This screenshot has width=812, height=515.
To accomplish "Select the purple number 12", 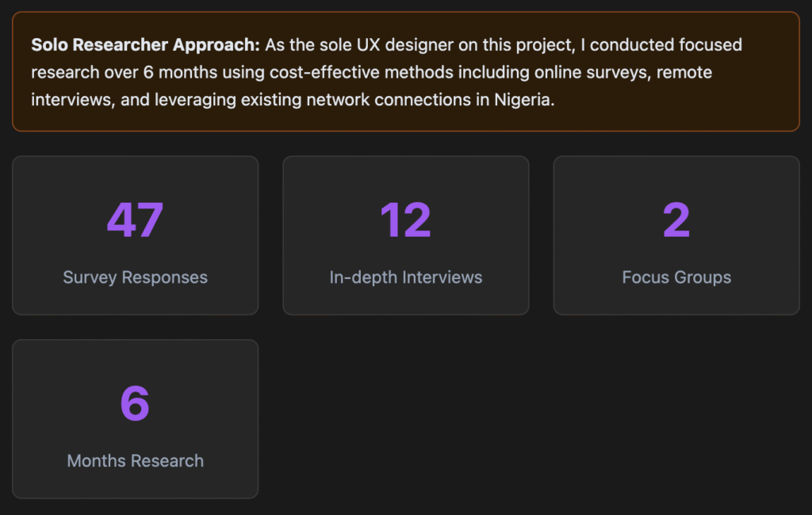I will 405,220.
